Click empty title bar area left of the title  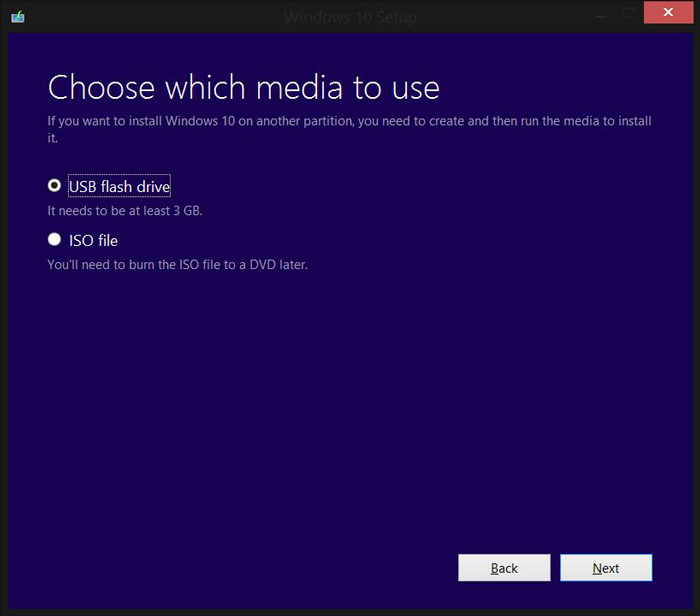tap(150, 16)
